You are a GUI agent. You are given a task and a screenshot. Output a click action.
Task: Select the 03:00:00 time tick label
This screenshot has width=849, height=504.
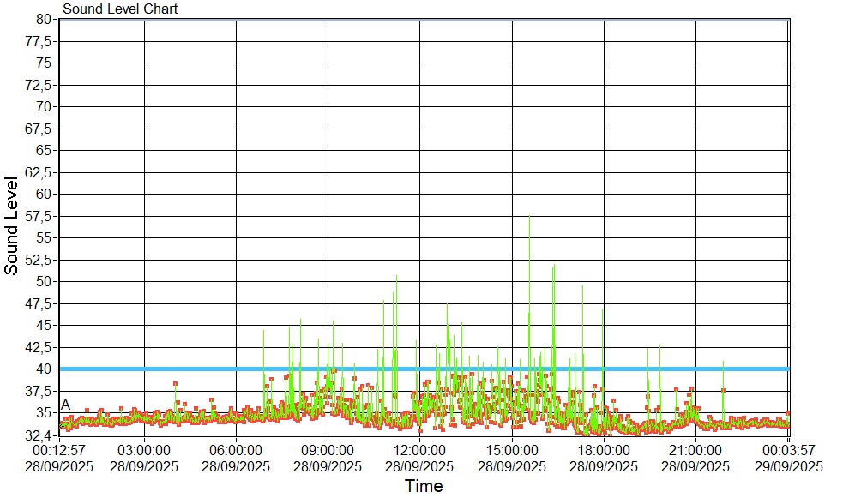tap(144, 449)
